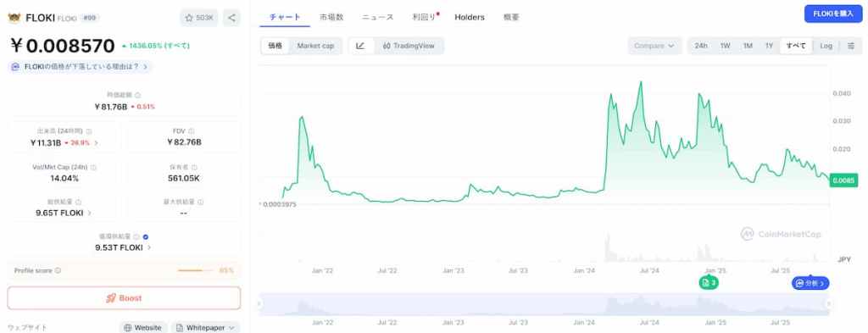The width and height of the screenshot is (868, 333).
Task: Click the AI icon beside price-drop question
Action: [15, 66]
